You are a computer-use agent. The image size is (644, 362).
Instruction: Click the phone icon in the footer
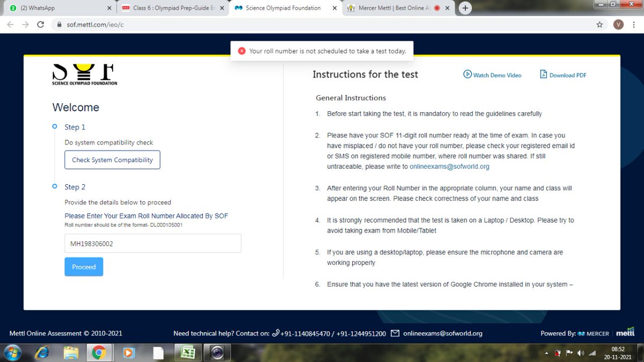pyautogui.click(x=276, y=334)
